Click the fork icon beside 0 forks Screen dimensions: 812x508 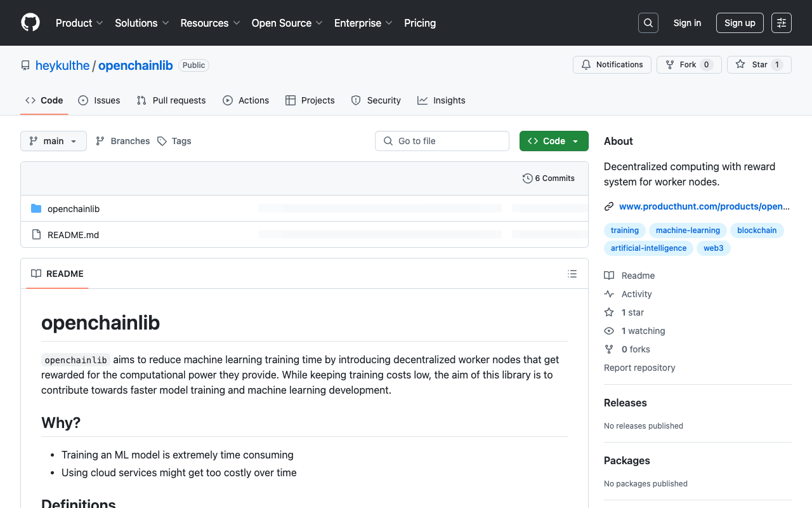[x=609, y=349]
